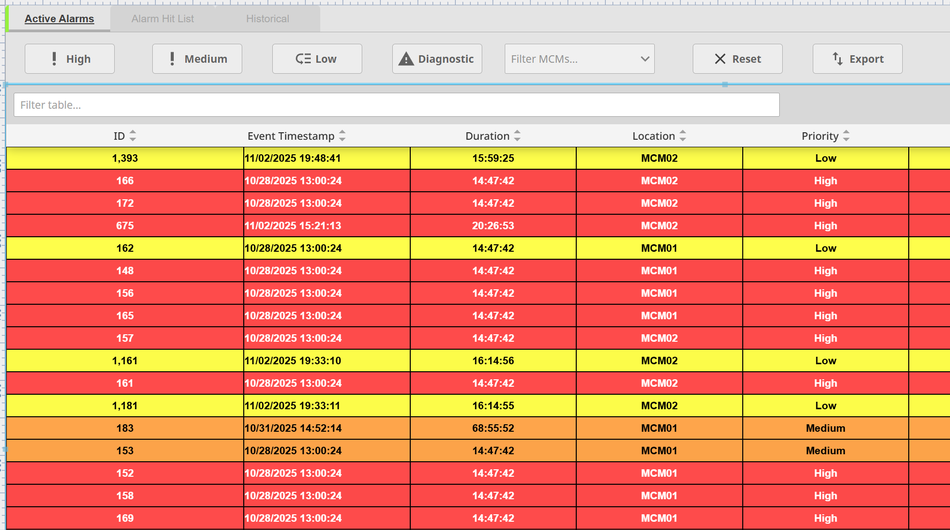This screenshot has height=530, width=950.
Task: Click the exclamation icon on the High button
Action: pos(54,59)
